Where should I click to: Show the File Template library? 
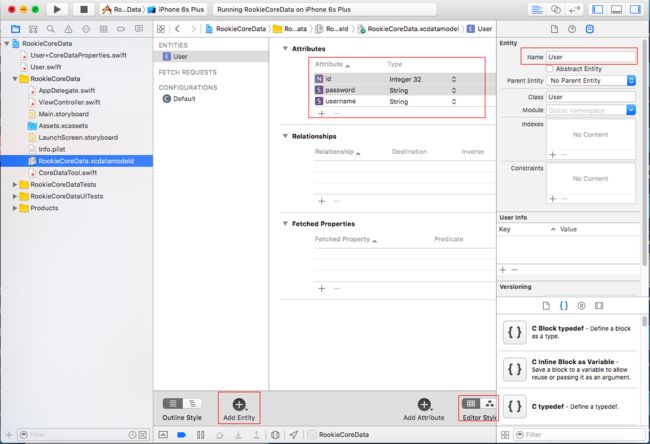point(546,306)
